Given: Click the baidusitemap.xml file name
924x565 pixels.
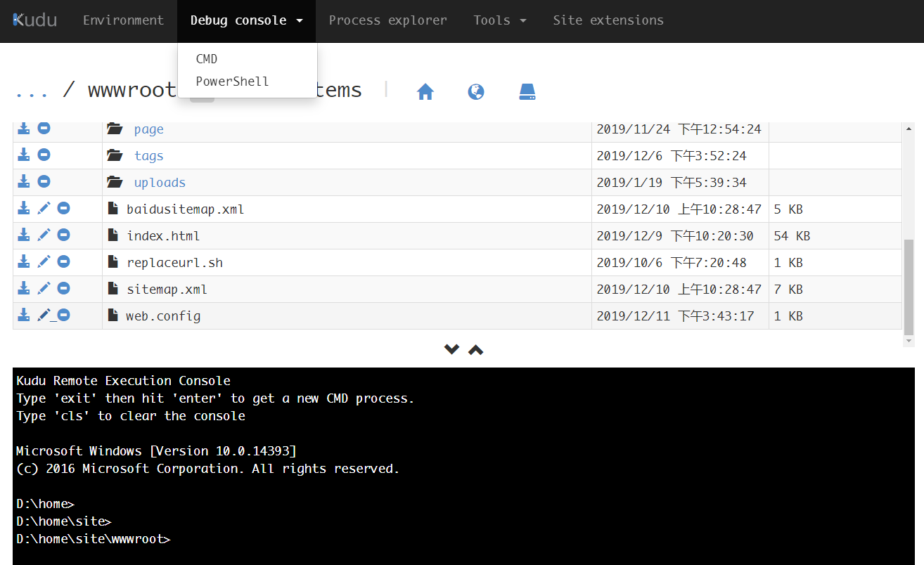Looking at the screenshot, I should (x=186, y=209).
